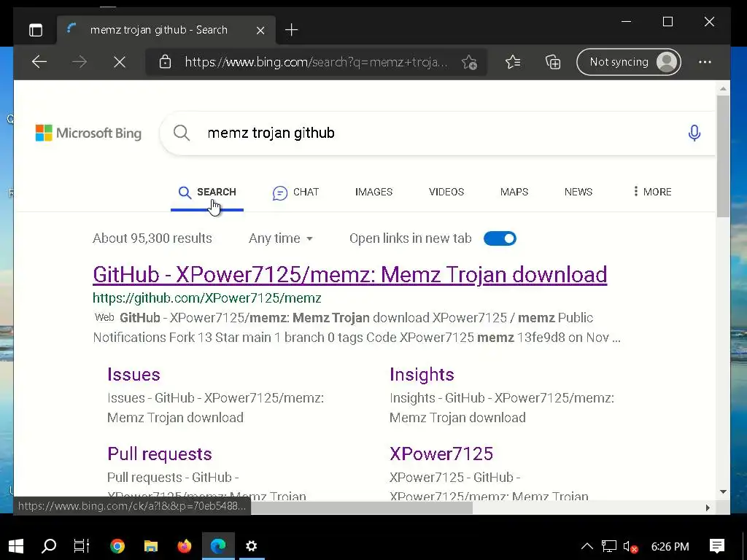The height and width of the screenshot is (560, 747).
Task: Open the Collections icon
Action: click(x=553, y=62)
